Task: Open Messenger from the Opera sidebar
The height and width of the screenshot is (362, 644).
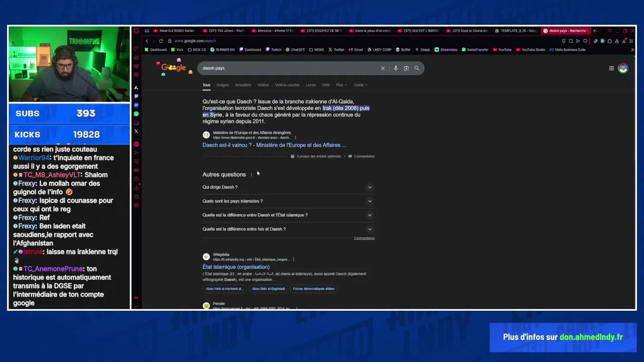Action: coord(136,105)
